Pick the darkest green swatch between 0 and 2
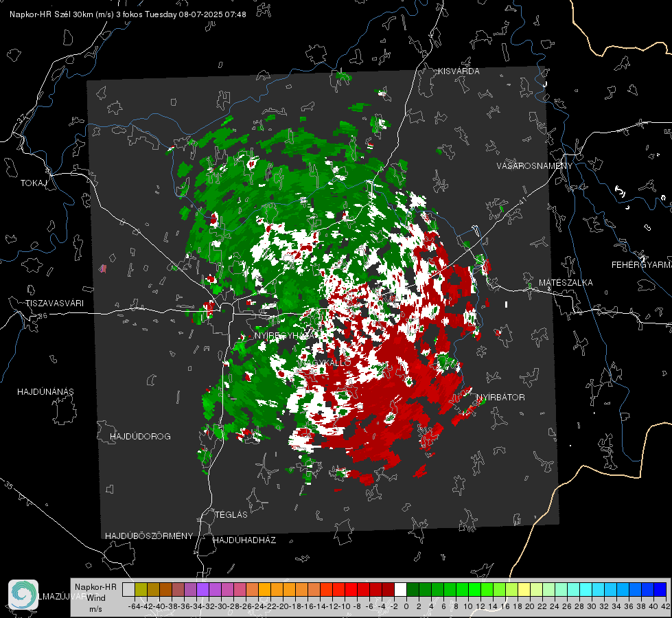Viewport: 672px width, 618px height. point(413,590)
